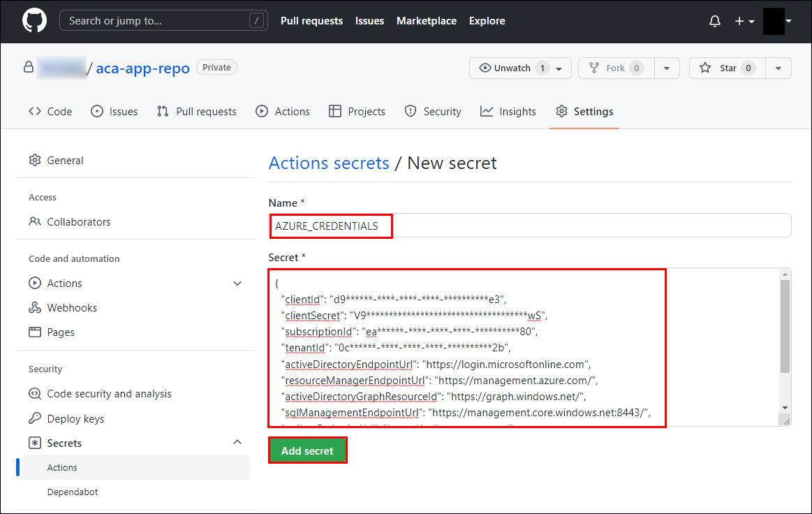Focus the Search or jump to box
The height and width of the screenshot is (514, 812).
163,21
